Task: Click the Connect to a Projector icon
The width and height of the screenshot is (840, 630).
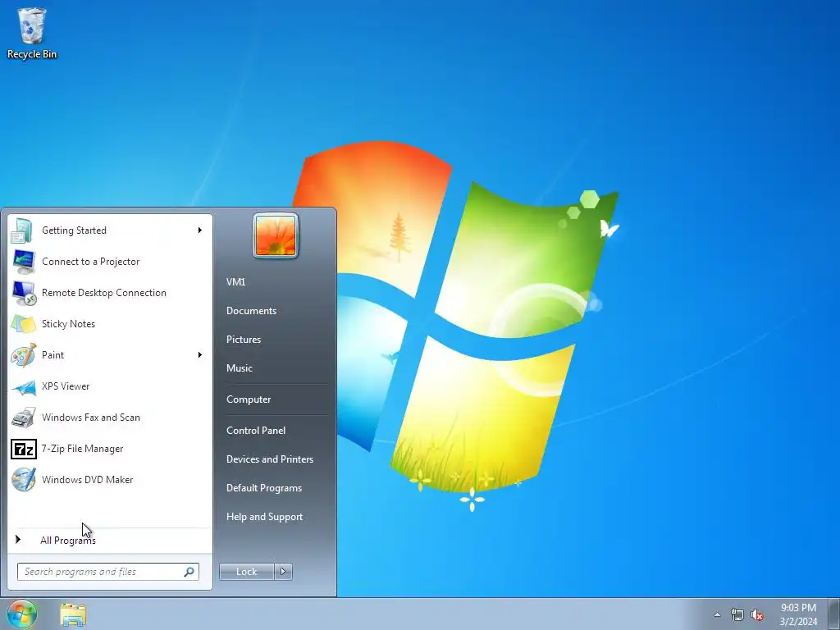Action: coord(23,262)
